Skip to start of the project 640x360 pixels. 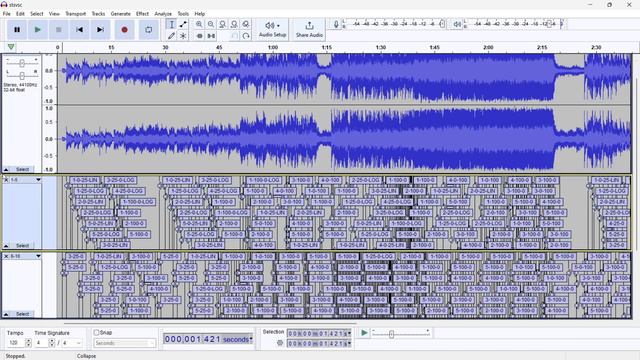(x=79, y=30)
